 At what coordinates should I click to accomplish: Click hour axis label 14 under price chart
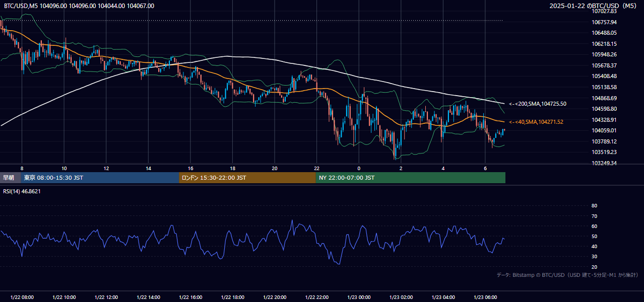point(148,168)
